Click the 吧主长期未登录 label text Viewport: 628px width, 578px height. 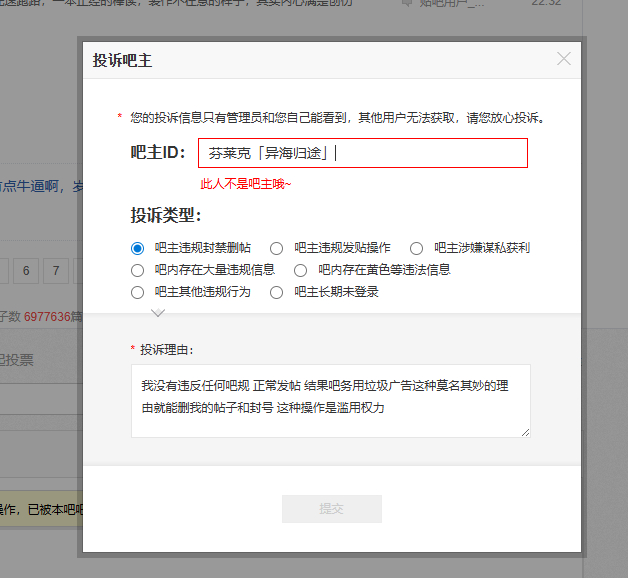(x=336, y=292)
